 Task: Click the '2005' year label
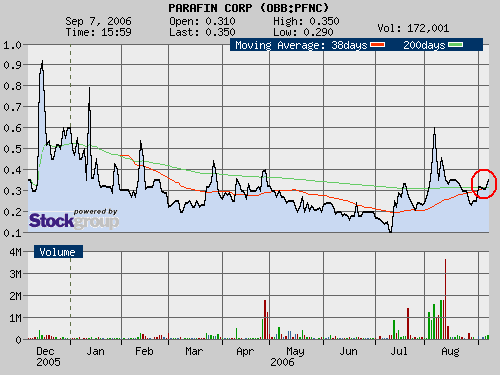(48, 362)
